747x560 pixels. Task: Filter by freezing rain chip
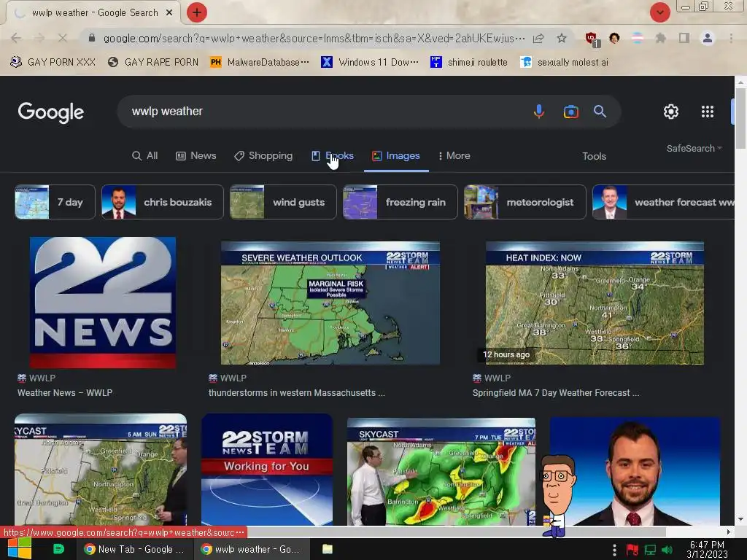[400, 202]
